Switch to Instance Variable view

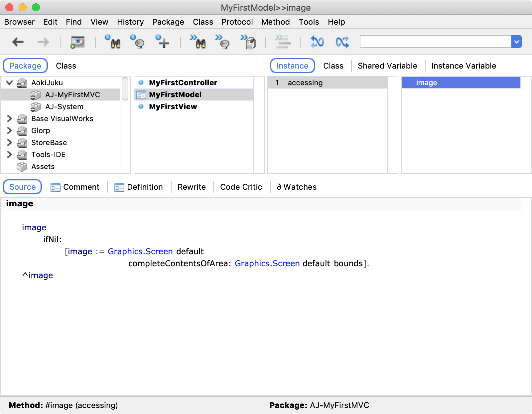coord(464,66)
